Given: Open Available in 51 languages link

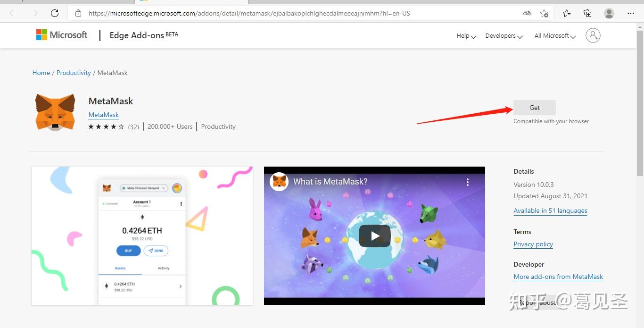Looking at the screenshot, I should point(550,211).
